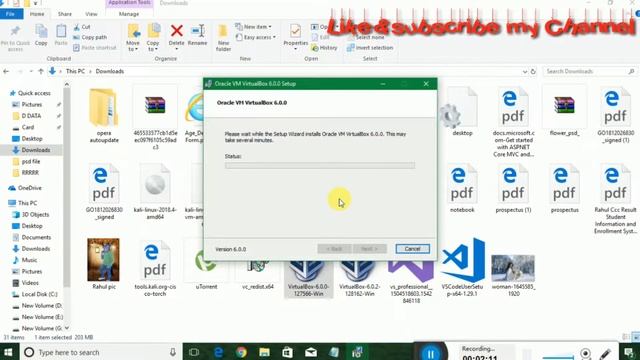
Task: Select psd file folder in navigation pane
Action: 31,162
